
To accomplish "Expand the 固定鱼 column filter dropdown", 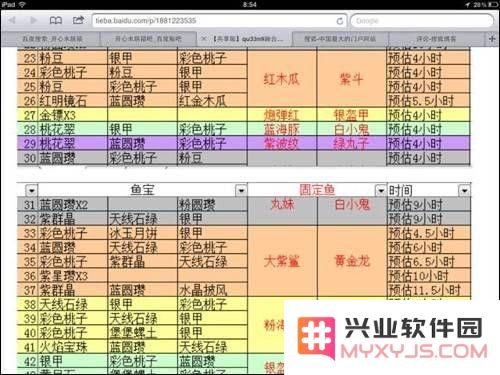I will 381,191.
